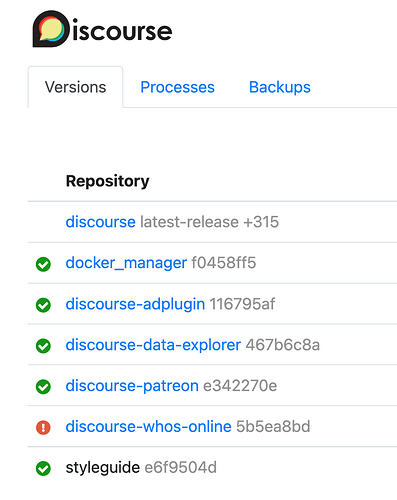Open the Backups tab
This screenshot has height=500, width=397.
tap(280, 87)
